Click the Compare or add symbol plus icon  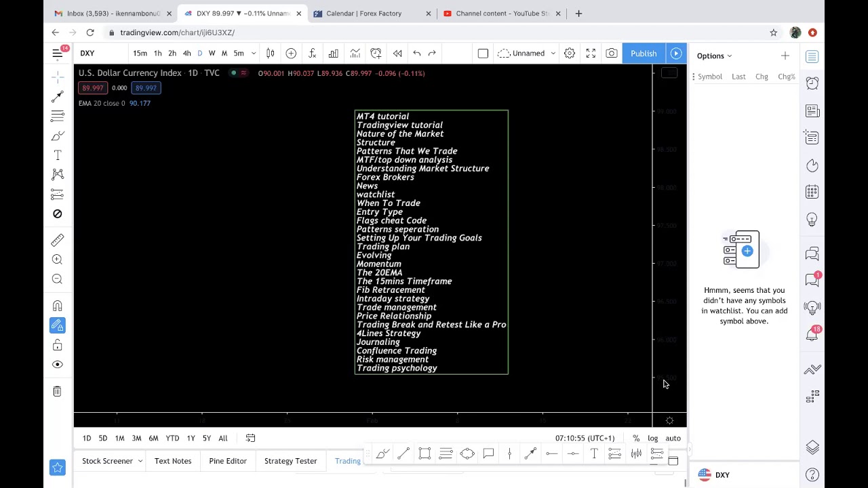tap(291, 54)
